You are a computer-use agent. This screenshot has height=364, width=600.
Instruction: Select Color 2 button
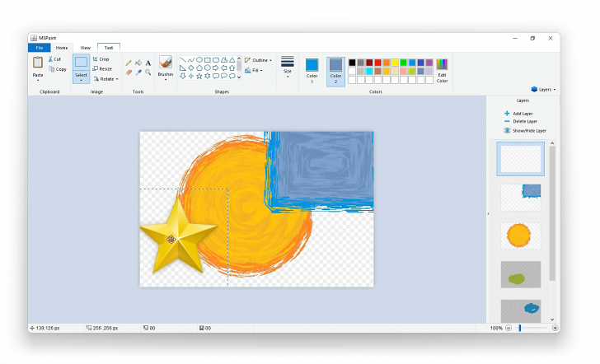[x=335, y=71]
